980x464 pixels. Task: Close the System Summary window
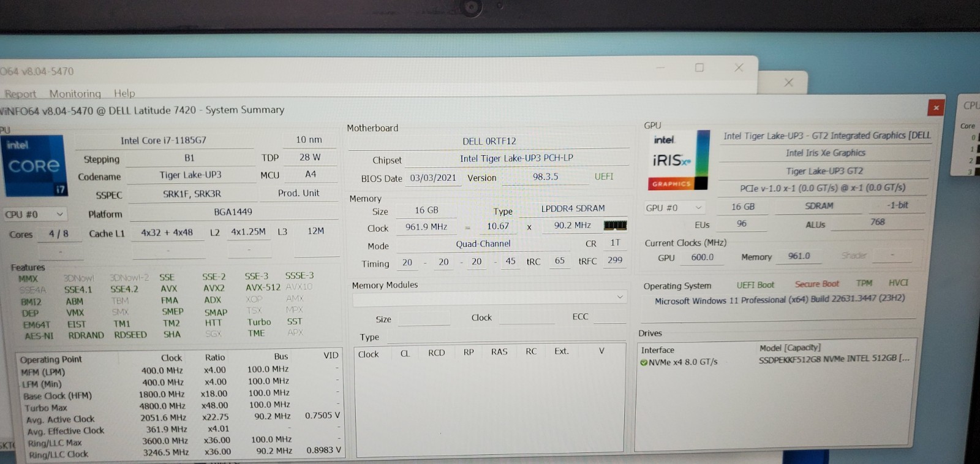(x=935, y=108)
